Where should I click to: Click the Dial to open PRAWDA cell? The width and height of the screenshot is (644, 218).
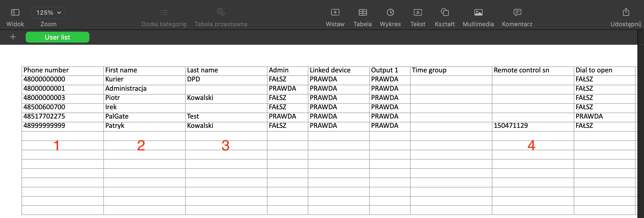[604, 116]
